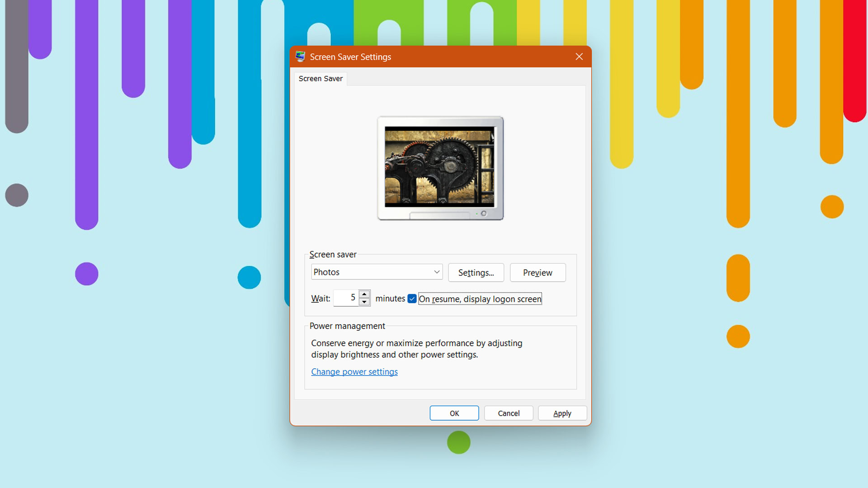
Task: Click the Apply button
Action: 562,413
